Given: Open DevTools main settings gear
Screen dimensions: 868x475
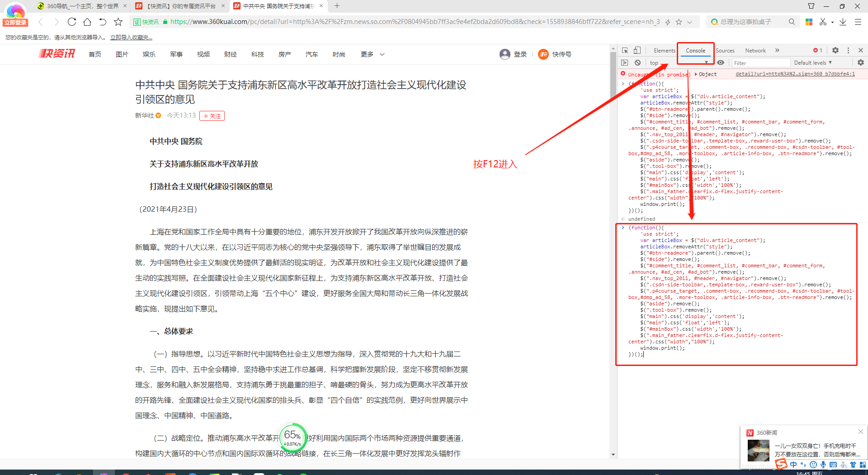Looking at the screenshot, I should [835, 50].
